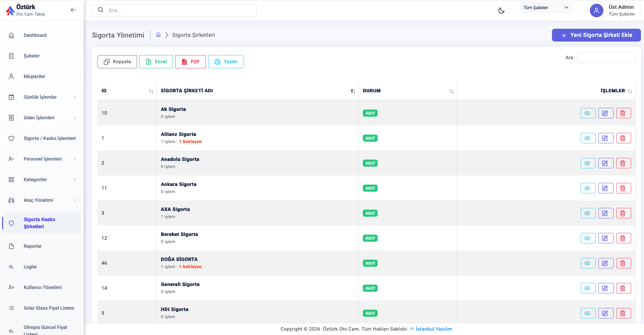The image size is (644, 335).
Task: View HDI Sigorta details eye icon
Action: 588,313
